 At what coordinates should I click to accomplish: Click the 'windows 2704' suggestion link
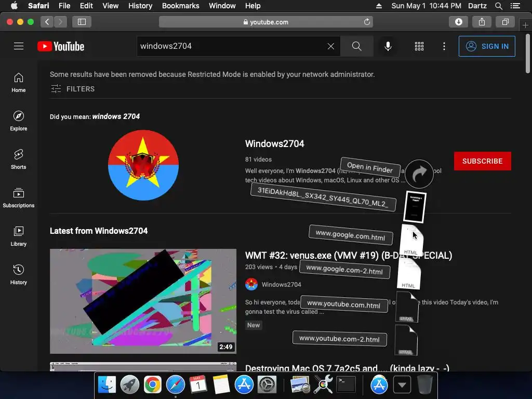(x=116, y=116)
